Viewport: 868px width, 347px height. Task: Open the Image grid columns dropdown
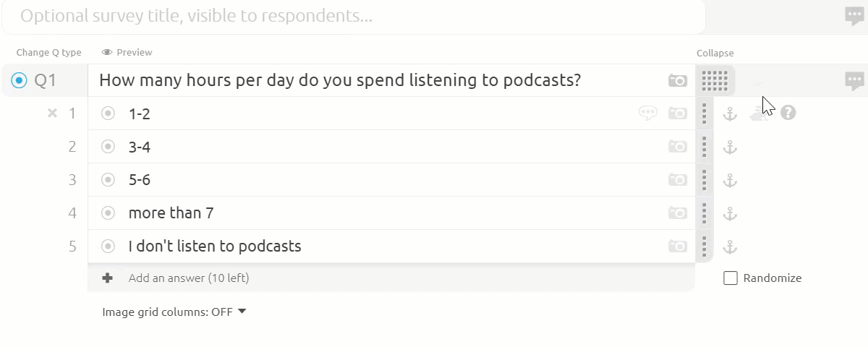point(174,312)
